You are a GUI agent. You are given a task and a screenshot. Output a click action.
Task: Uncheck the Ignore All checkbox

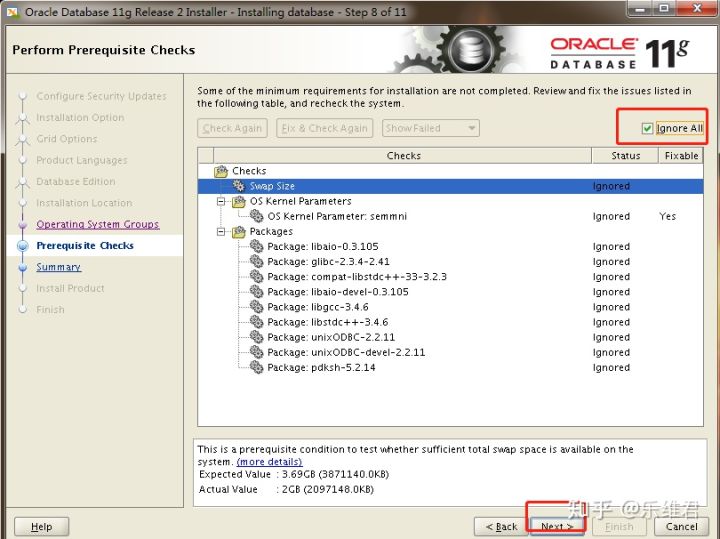[648, 128]
